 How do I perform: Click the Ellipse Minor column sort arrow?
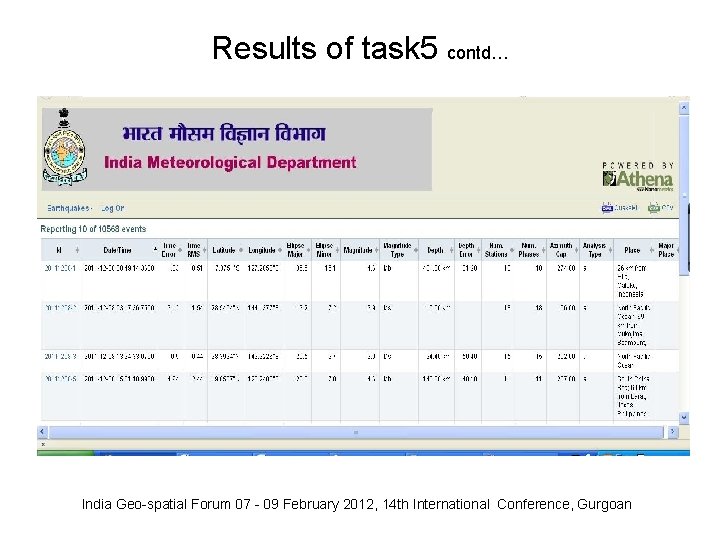click(337, 250)
